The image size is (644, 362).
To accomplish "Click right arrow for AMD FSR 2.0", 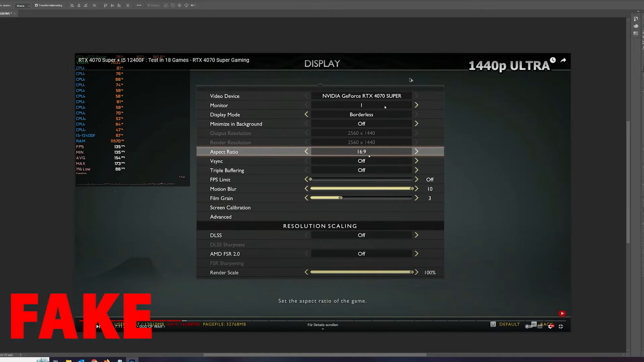I will click(417, 253).
